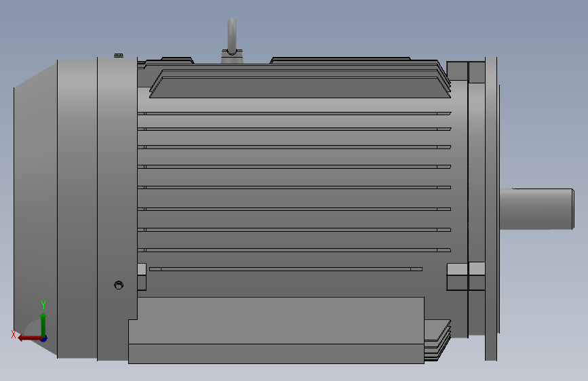Screen dimensions: 588x381
Task: Click the green Y axis arrow of the triad
Action: point(43,324)
